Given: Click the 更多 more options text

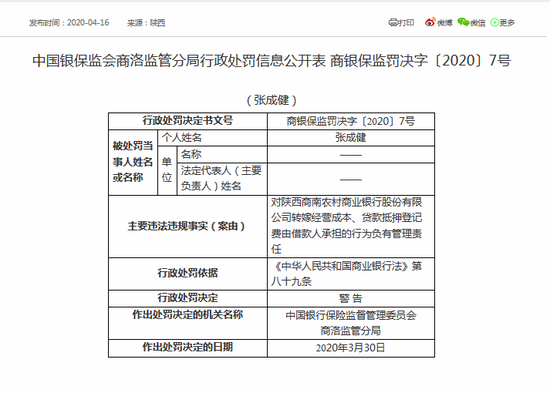Looking at the screenshot, I should click(507, 23).
